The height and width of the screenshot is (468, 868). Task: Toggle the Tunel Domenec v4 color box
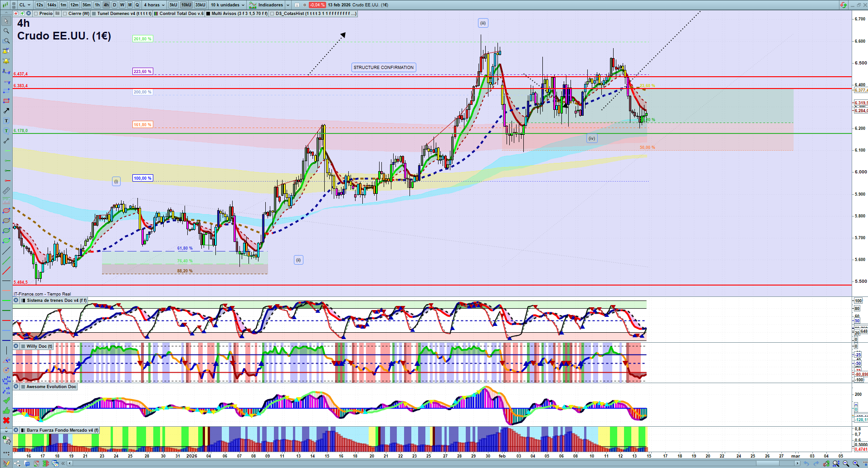94,14
